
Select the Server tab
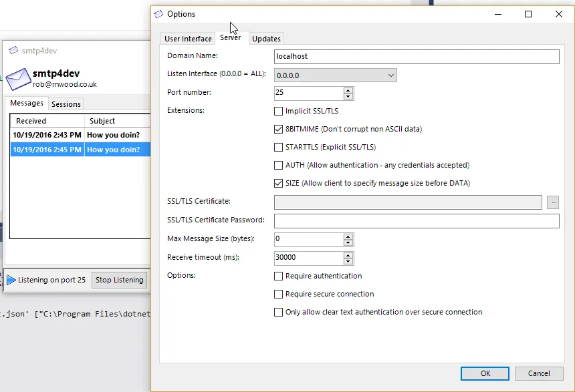[230, 37]
